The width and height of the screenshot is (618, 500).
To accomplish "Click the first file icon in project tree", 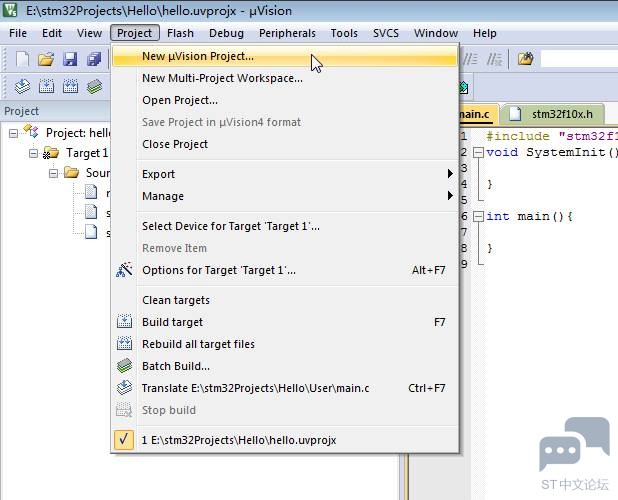I will tap(91, 192).
